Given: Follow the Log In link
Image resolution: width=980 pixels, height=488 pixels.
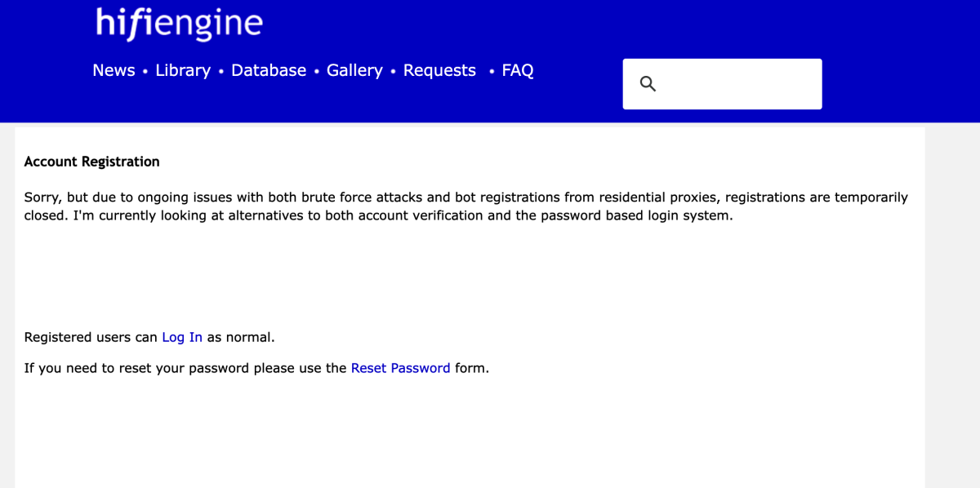Looking at the screenshot, I should [182, 337].
